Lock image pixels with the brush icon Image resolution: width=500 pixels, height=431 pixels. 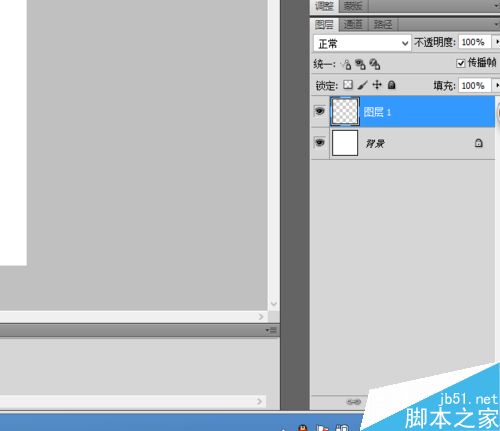[x=362, y=85]
